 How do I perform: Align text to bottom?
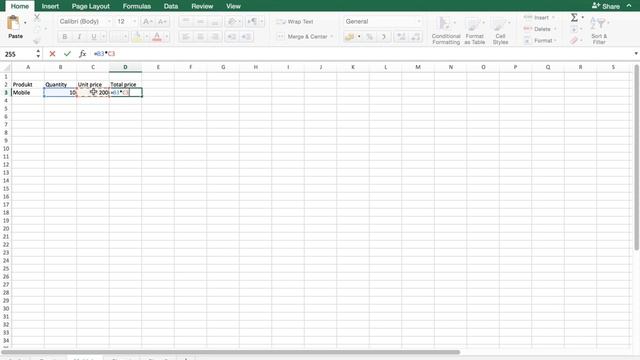click(x=215, y=21)
